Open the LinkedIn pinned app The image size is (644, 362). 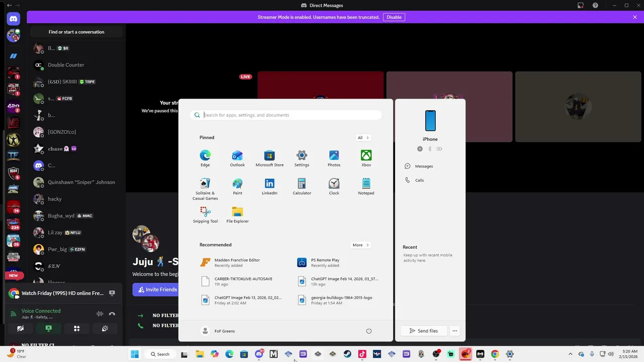click(x=270, y=186)
